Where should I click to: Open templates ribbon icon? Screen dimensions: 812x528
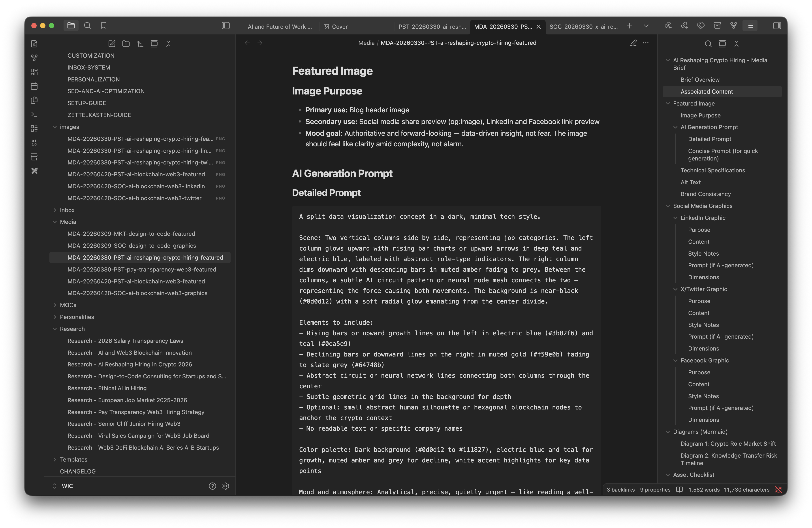tap(34, 100)
